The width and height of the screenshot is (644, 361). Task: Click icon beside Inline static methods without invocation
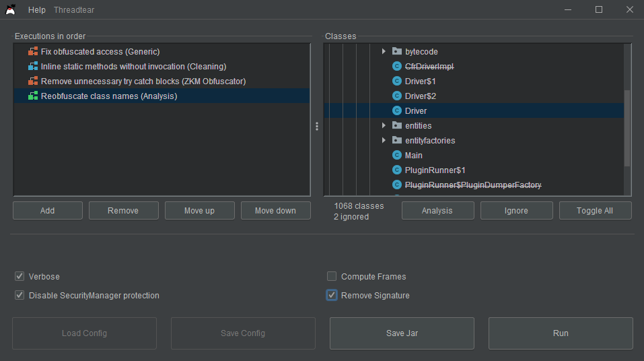(33, 66)
